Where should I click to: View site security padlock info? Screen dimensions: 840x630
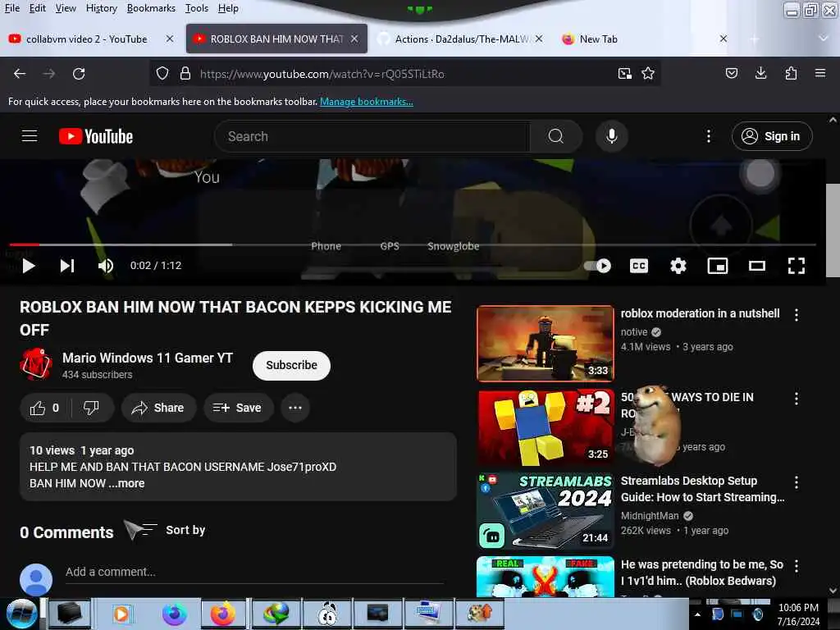[185, 74]
